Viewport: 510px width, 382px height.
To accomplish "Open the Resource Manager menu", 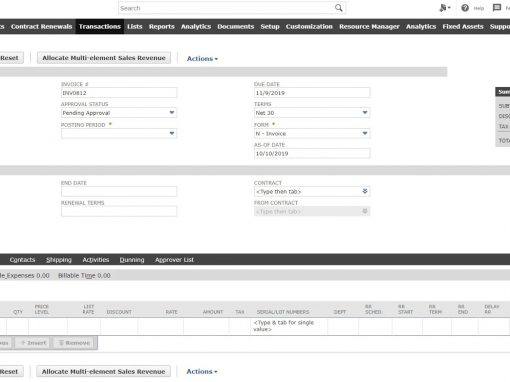I will coord(369,26).
